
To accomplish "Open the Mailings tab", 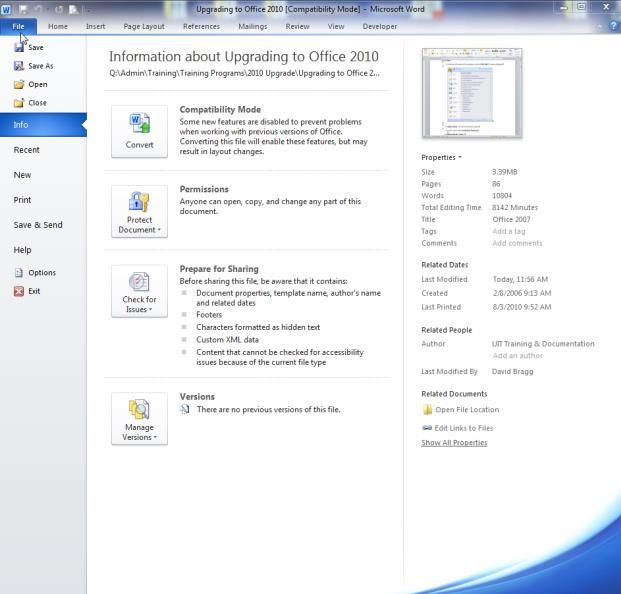I will tap(253, 26).
